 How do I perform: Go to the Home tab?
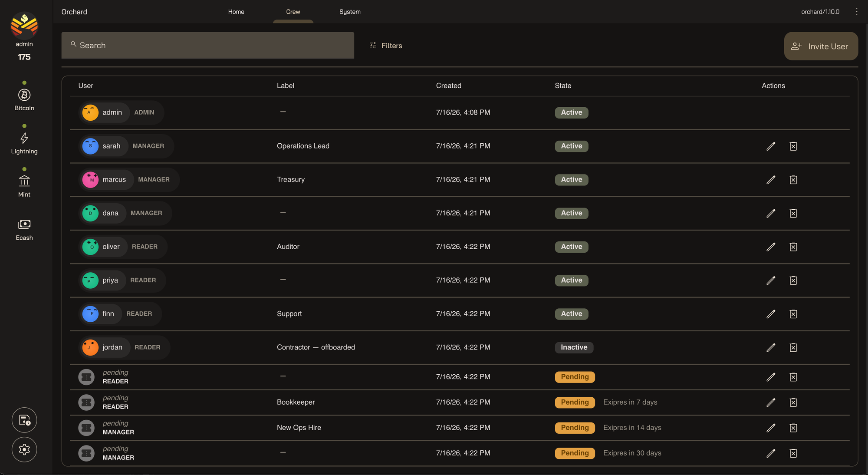236,12
